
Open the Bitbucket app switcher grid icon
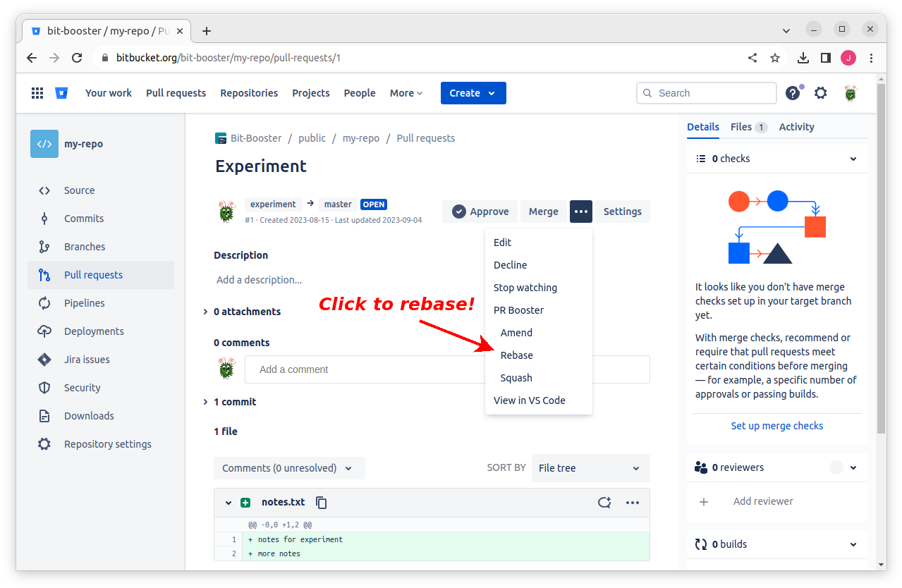click(x=37, y=93)
